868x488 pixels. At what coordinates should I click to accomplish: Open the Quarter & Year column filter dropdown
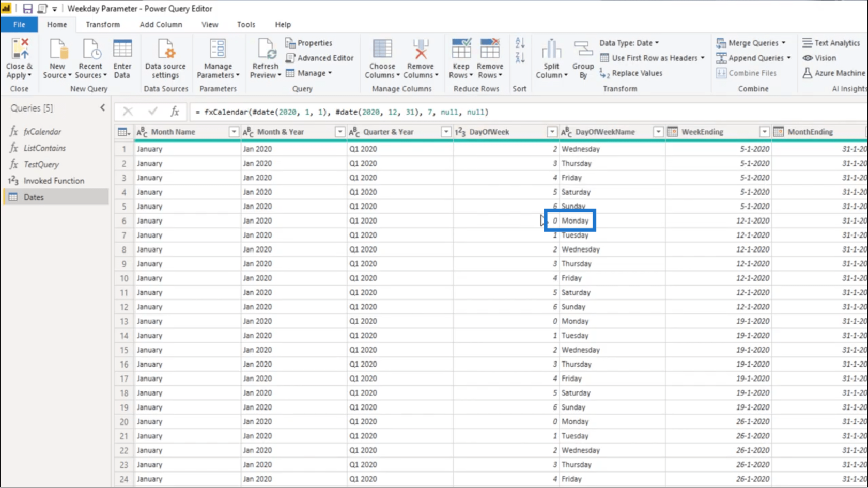(445, 132)
